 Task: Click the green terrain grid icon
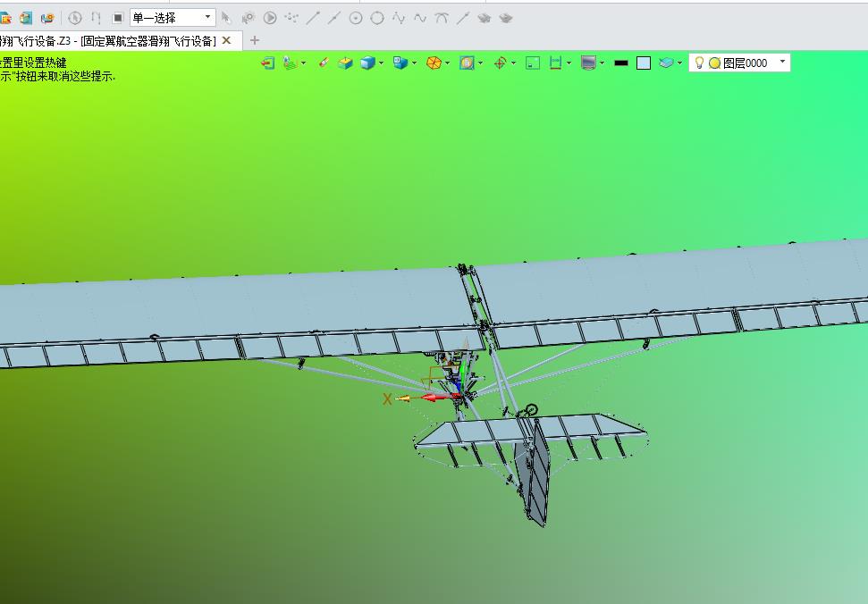(290, 63)
